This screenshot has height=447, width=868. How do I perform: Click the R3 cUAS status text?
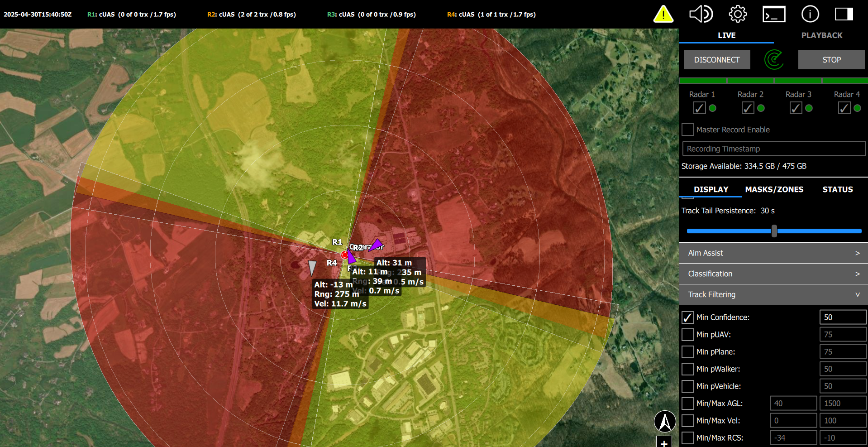coord(372,14)
